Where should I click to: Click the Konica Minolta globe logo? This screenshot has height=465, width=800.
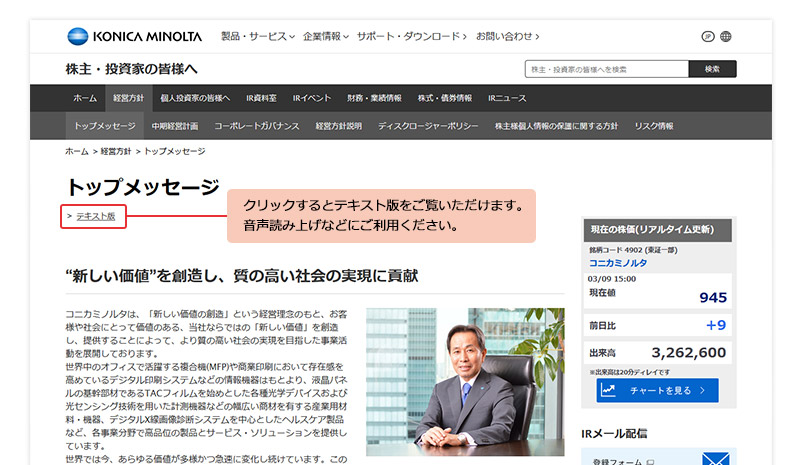[x=77, y=37]
